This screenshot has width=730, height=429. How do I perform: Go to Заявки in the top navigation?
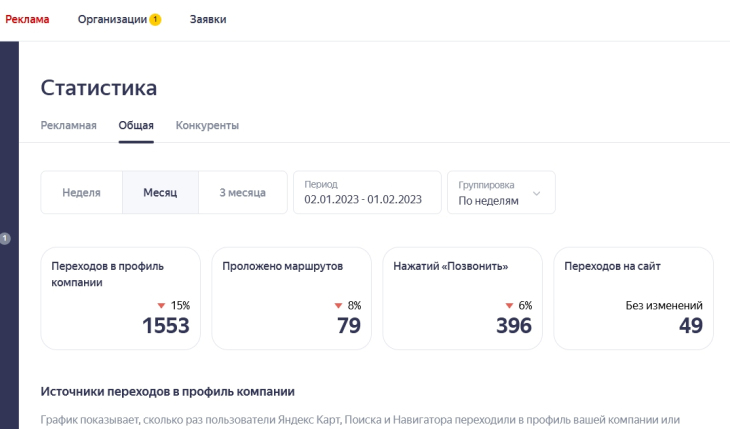[x=208, y=19]
